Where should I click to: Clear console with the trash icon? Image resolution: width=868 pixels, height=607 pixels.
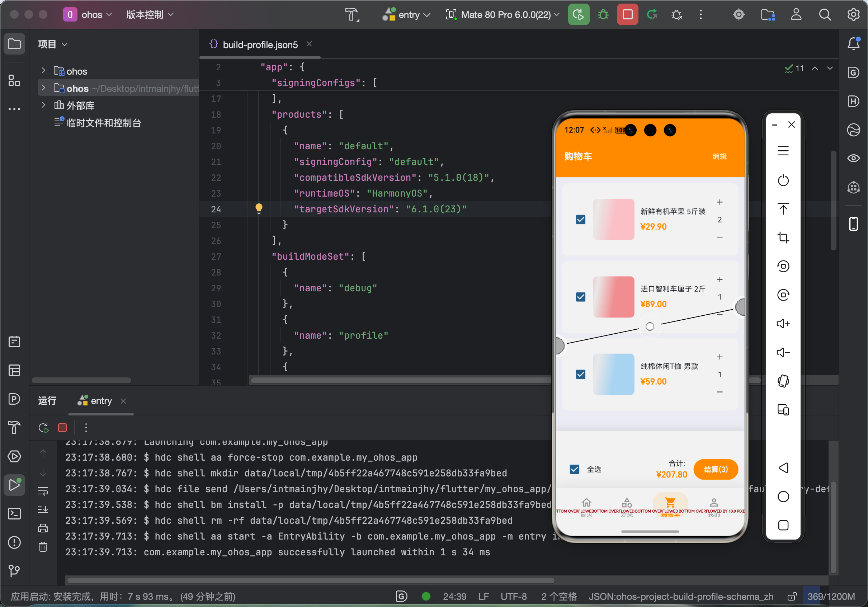coord(43,546)
